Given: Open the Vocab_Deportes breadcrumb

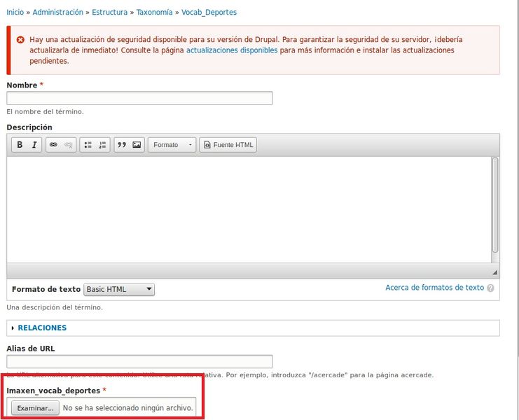Looking at the screenshot, I should (x=209, y=12).
